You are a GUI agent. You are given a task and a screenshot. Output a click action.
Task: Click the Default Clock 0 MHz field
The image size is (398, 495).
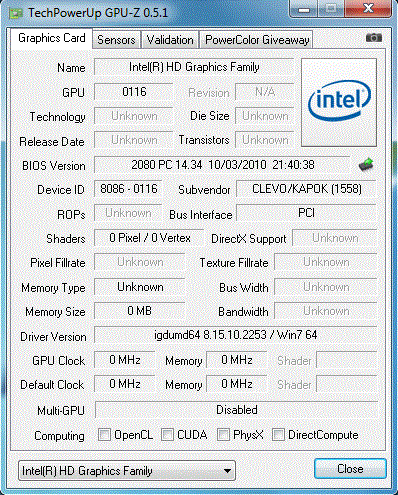pyautogui.click(x=125, y=384)
